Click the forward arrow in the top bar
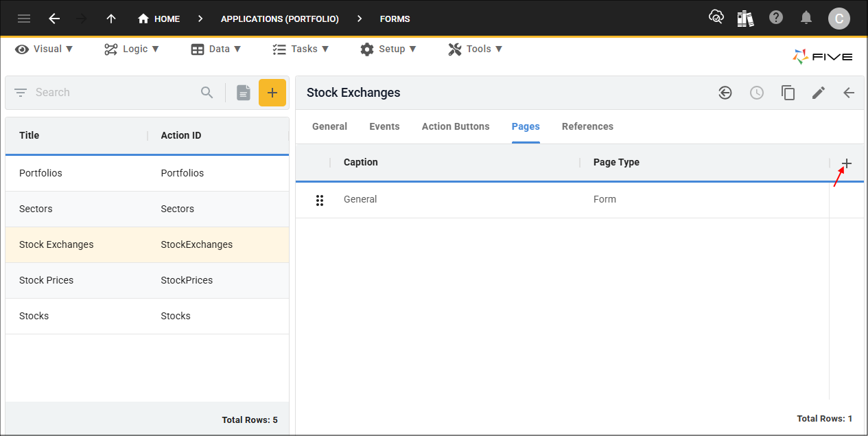Viewport: 868px width, 436px height. 82,19
